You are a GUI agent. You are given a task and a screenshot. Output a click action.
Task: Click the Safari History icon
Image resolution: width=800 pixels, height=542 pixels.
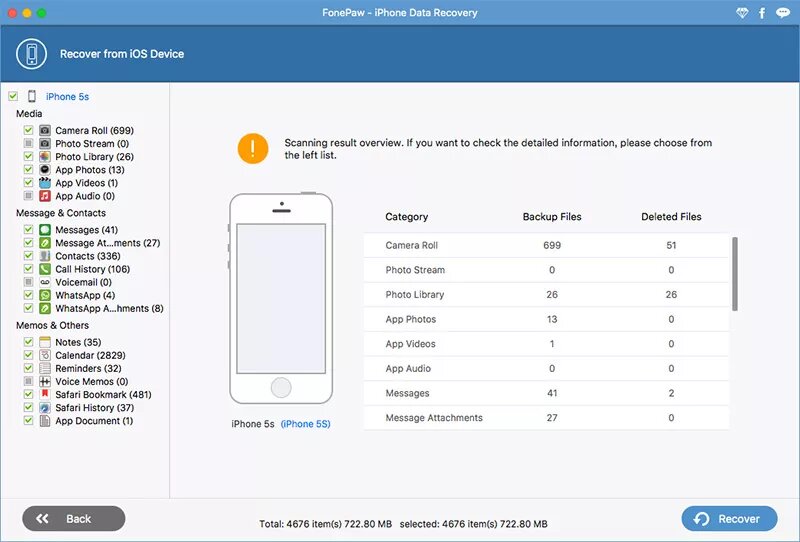(45, 407)
